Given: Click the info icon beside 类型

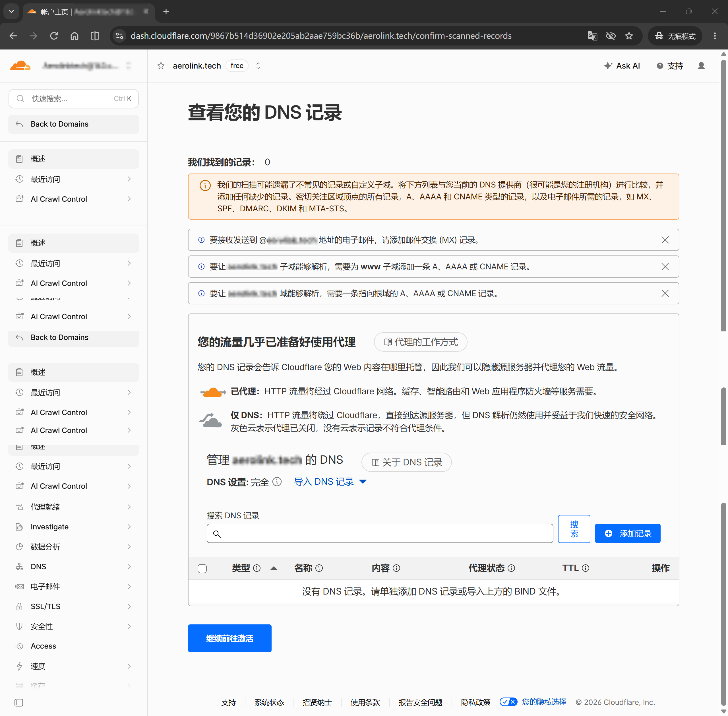Looking at the screenshot, I should [x=257, y=568].
